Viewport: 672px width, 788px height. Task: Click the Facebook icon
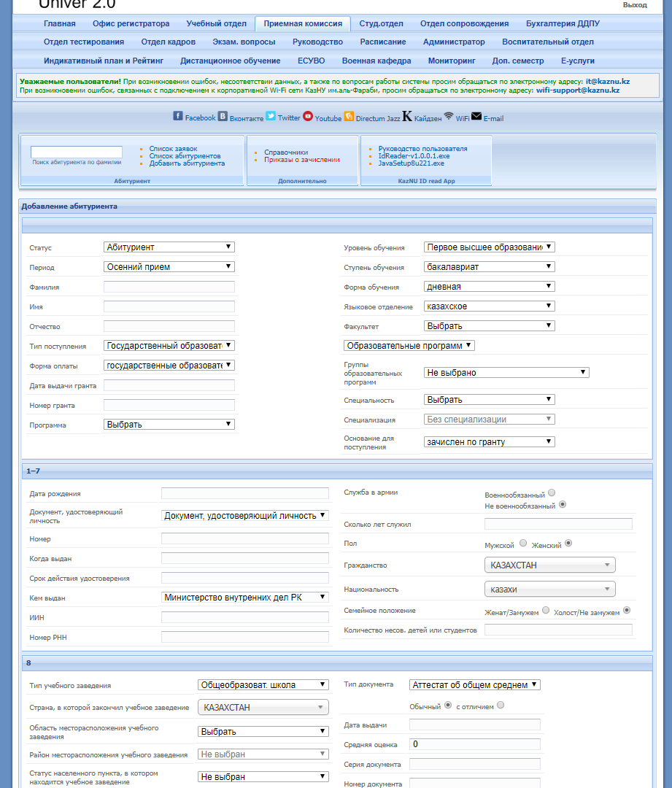178,116
